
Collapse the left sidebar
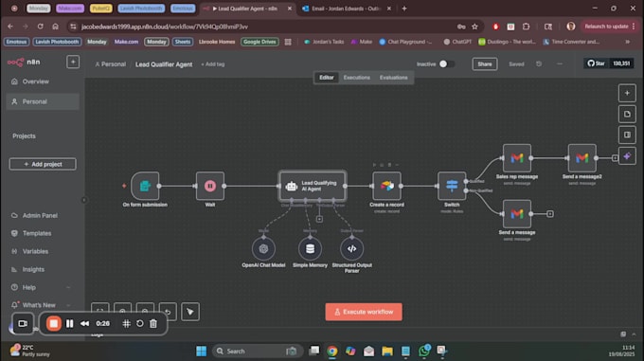click(84, 200)
